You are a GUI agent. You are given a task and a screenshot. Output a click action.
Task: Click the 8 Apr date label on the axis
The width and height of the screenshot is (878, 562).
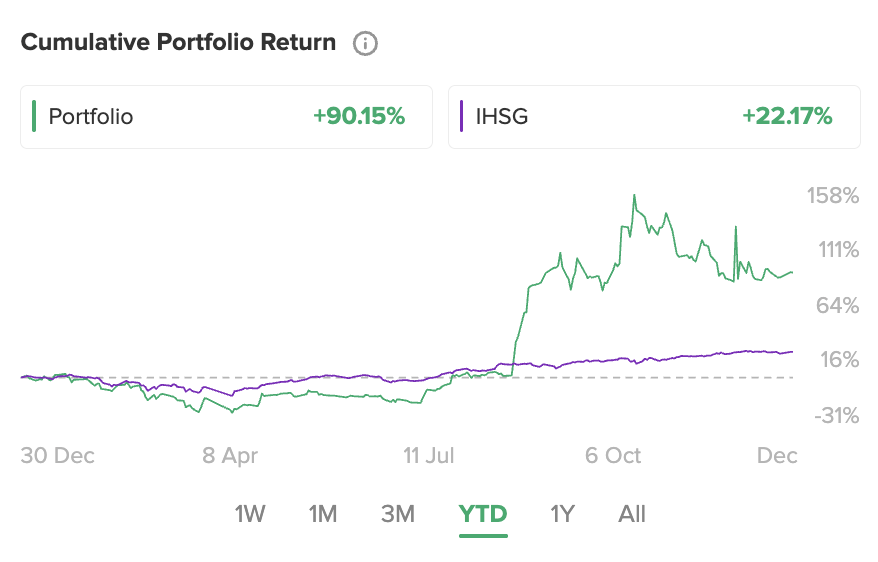(x=230, y=456)
